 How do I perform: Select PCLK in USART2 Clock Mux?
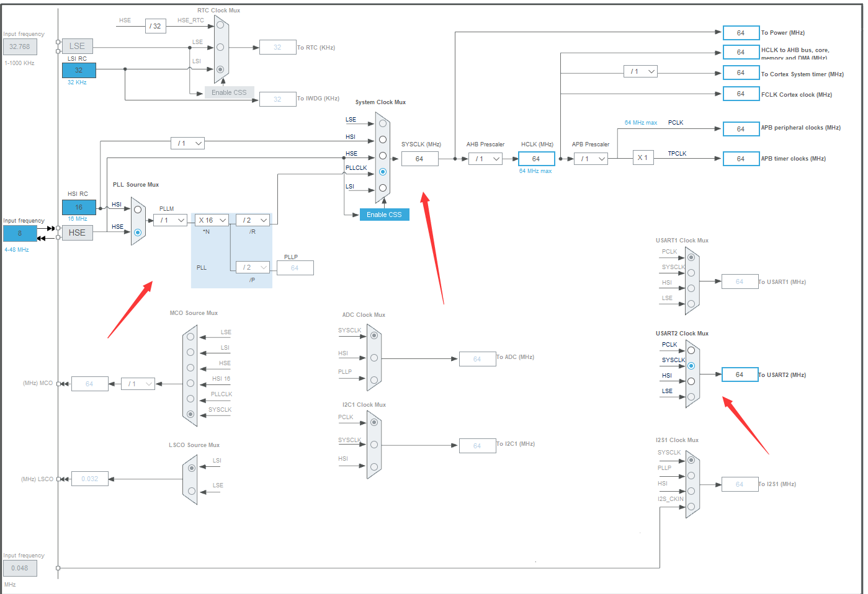coord(691,350)
